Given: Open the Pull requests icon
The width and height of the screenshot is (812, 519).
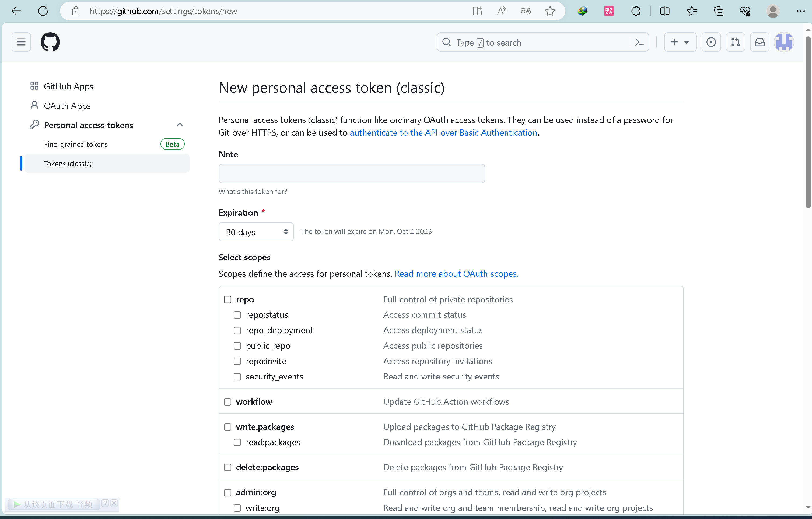Looking at the screenshot, I should (735, 42).
